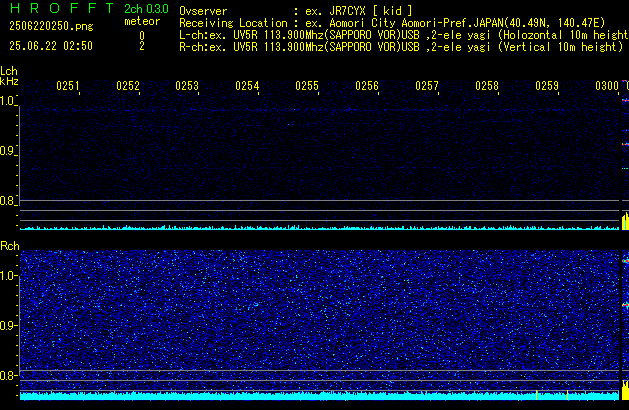
Task: Select the 0258 time marker
Action: coord(487,86)
